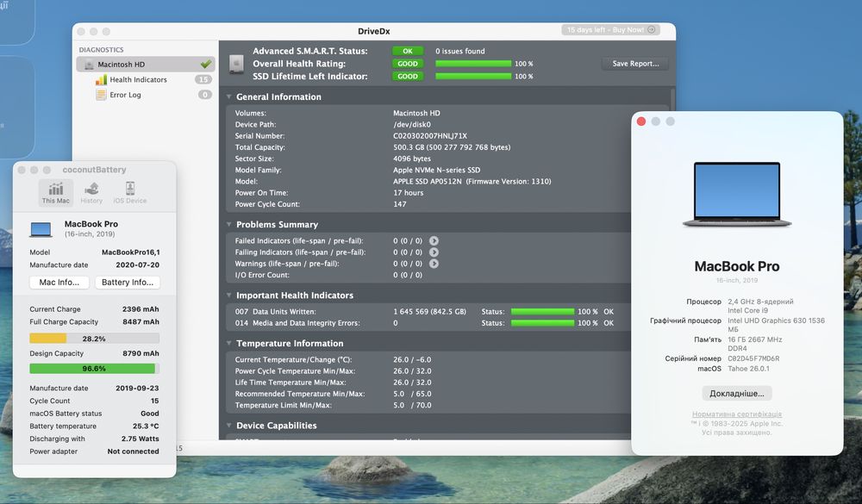Click coconutBattery model 'MacBookPro16,1' value

click(x=131, y=252)
